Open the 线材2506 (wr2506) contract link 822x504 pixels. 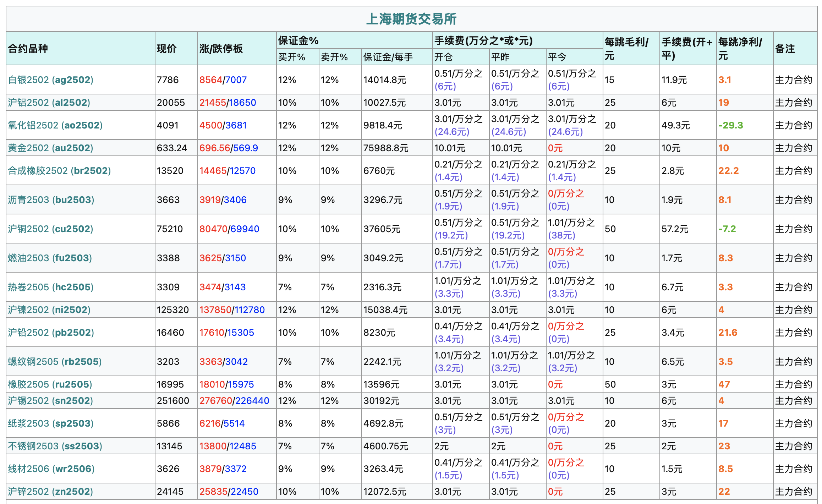tap(51, 469)
